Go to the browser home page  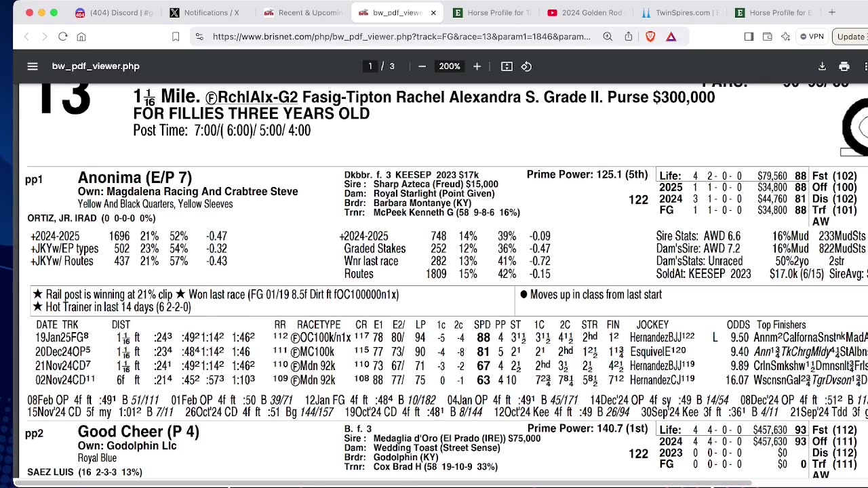pos(81,37)
